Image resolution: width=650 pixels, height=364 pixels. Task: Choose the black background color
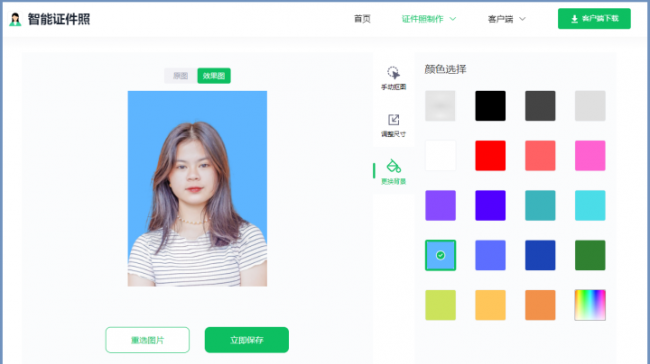click(490, 106)
